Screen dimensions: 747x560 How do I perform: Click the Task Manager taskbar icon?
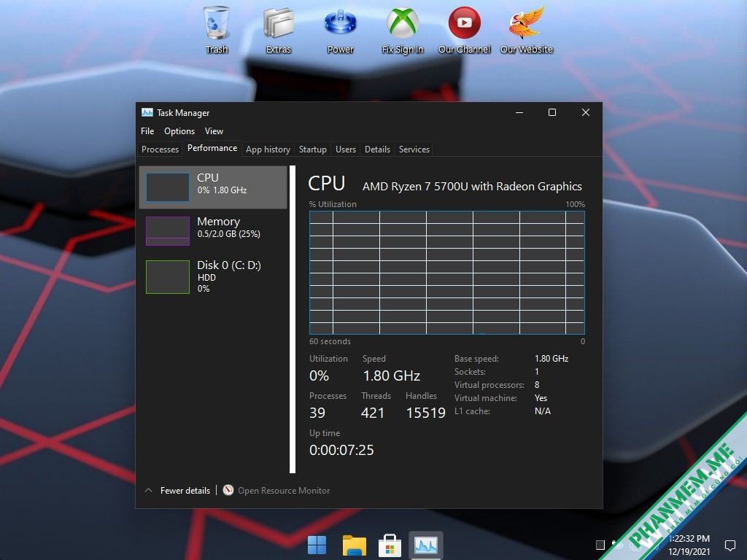click(x=426, y=545)
